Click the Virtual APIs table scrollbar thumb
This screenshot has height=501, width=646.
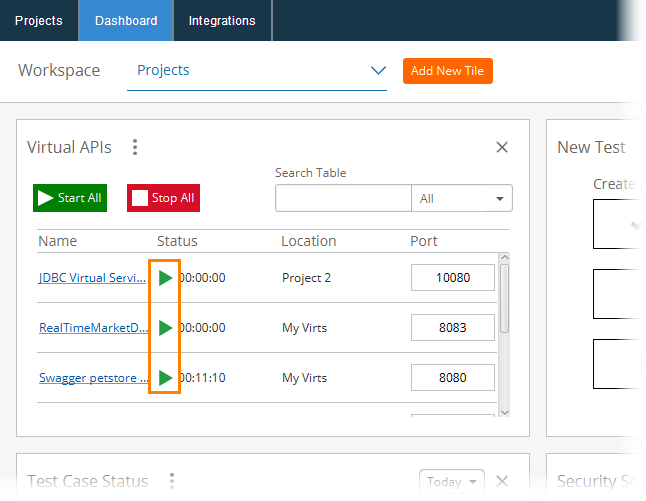pyautogui.click(x=505, y=298)
